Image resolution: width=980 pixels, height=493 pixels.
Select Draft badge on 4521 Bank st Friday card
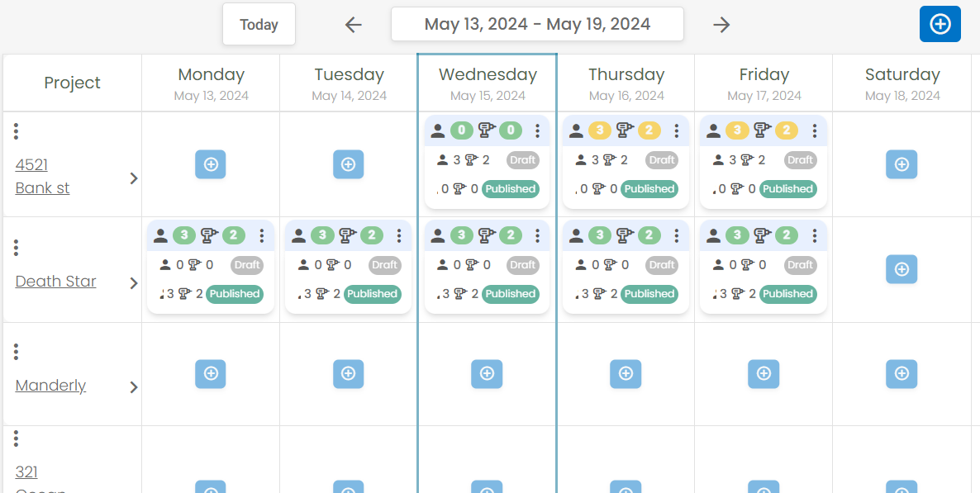(800, 160)
